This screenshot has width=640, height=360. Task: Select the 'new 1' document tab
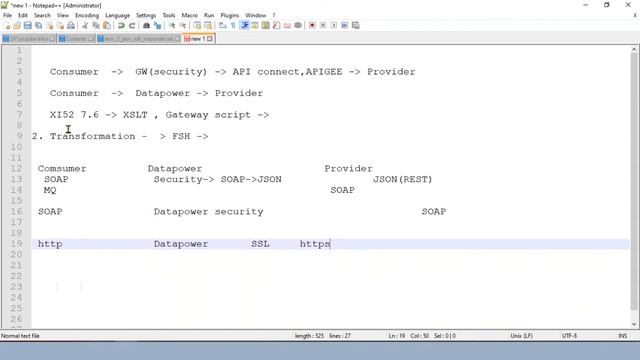[x=198, y=39]
